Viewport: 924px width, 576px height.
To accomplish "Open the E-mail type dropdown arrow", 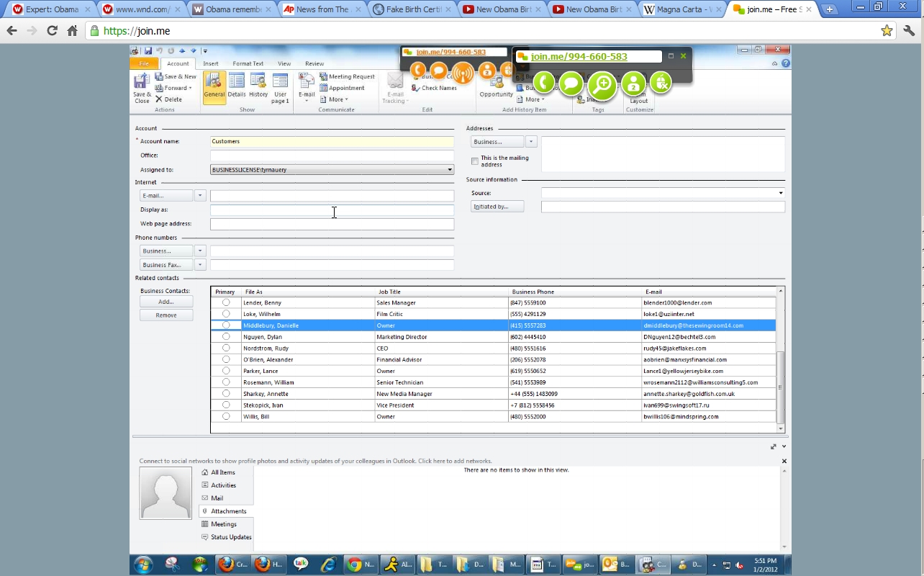I will 200,196.
